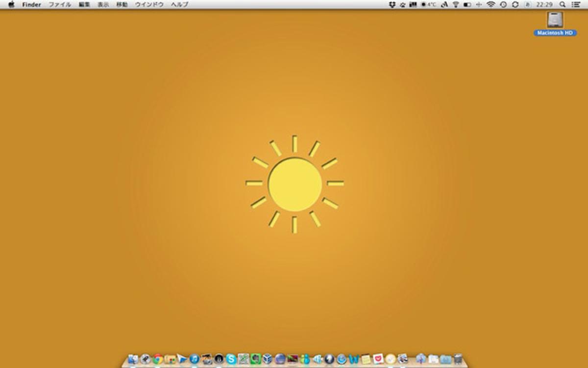
Task: Launch iTunes from the Dock
Action: [195, 359]
